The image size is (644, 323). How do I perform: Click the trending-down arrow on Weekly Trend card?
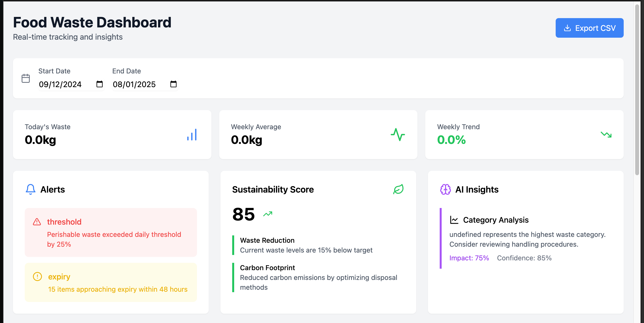coord(606,135)
